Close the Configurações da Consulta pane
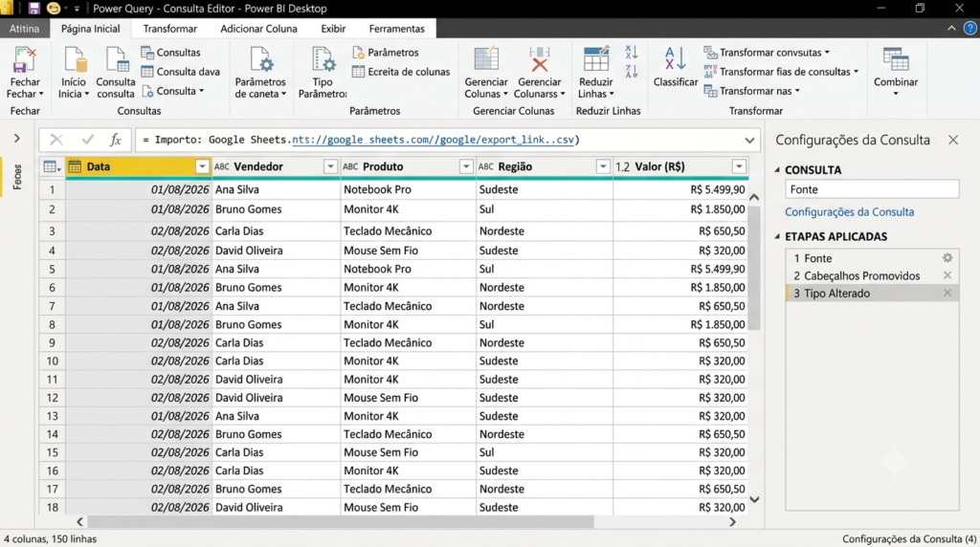This screenshot has height=547, width=980. click(953, 140)
